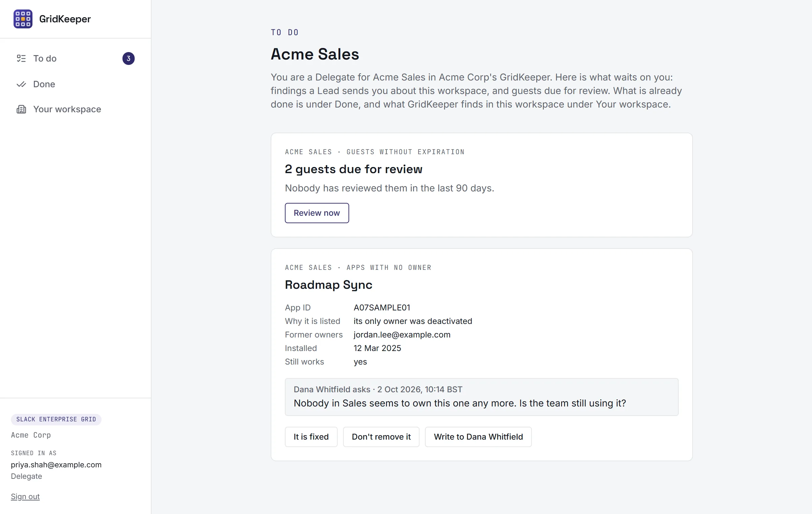Go to the Done section

coord(75,84)
